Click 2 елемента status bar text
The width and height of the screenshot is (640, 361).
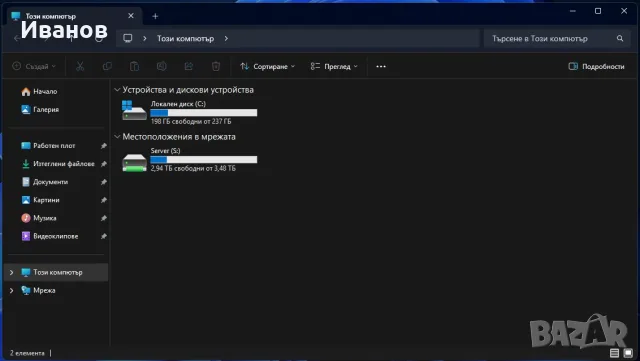click(27, 353)
